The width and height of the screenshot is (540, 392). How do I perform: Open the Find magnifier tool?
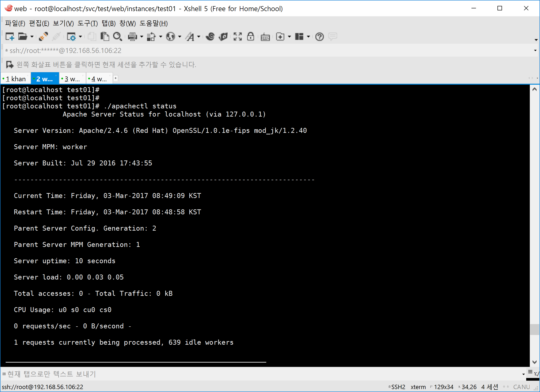(x=118, y=37)
